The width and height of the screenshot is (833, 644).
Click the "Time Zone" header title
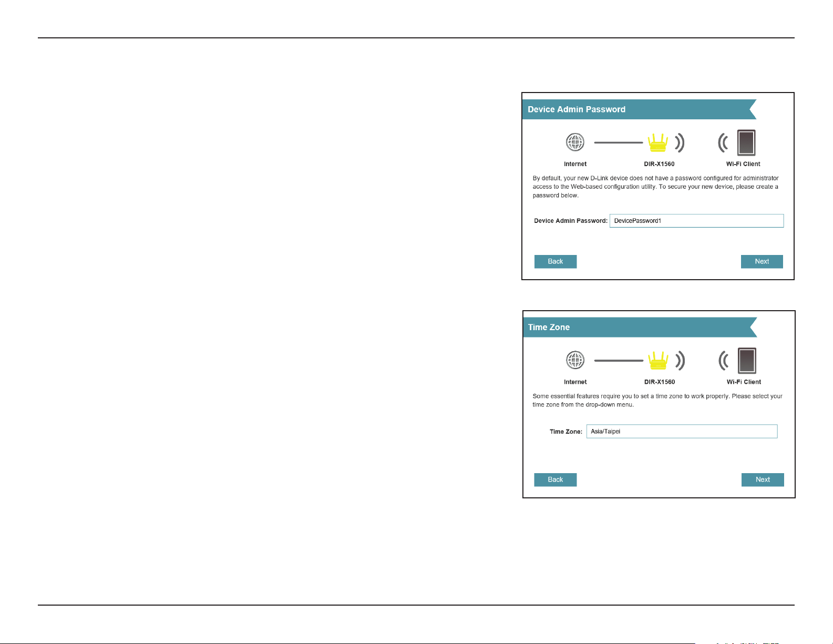click(549, 328)
